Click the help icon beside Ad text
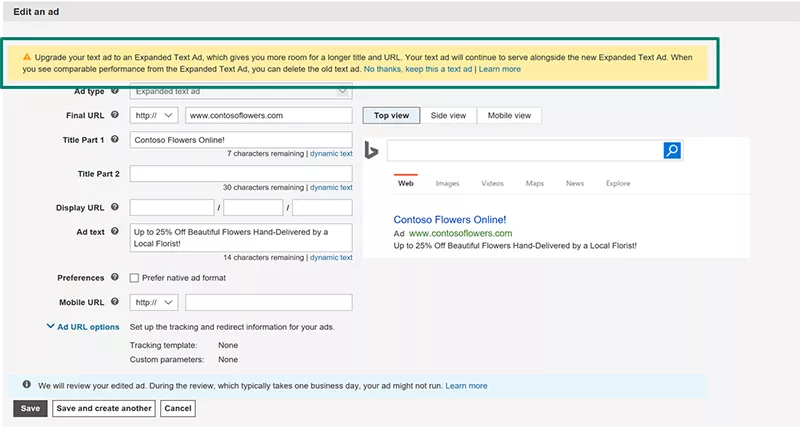Image resolution: width=800 pixels, height=427 pixels. point(115,231)
